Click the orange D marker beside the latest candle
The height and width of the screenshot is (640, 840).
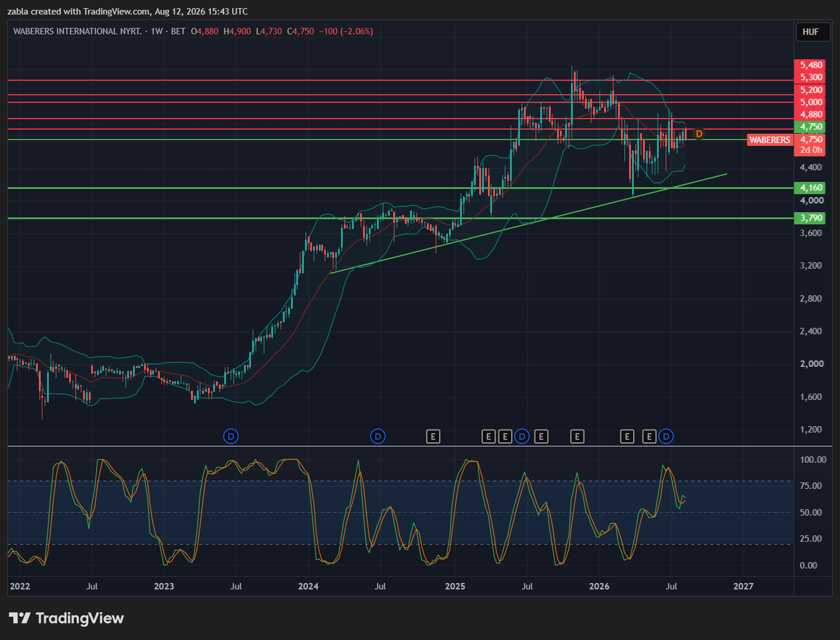pyautogui.click(x=699, y=134)
